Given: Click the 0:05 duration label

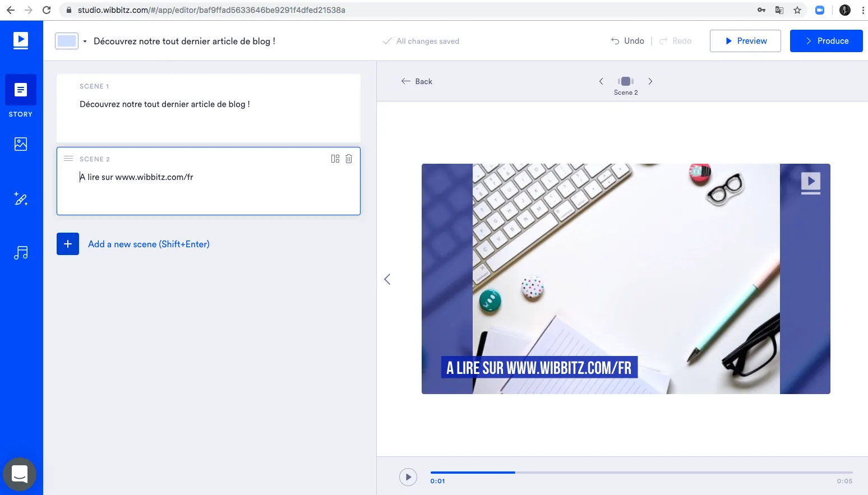Looking at the screenshot, I should pyautogui.click(x=844, y=481).
